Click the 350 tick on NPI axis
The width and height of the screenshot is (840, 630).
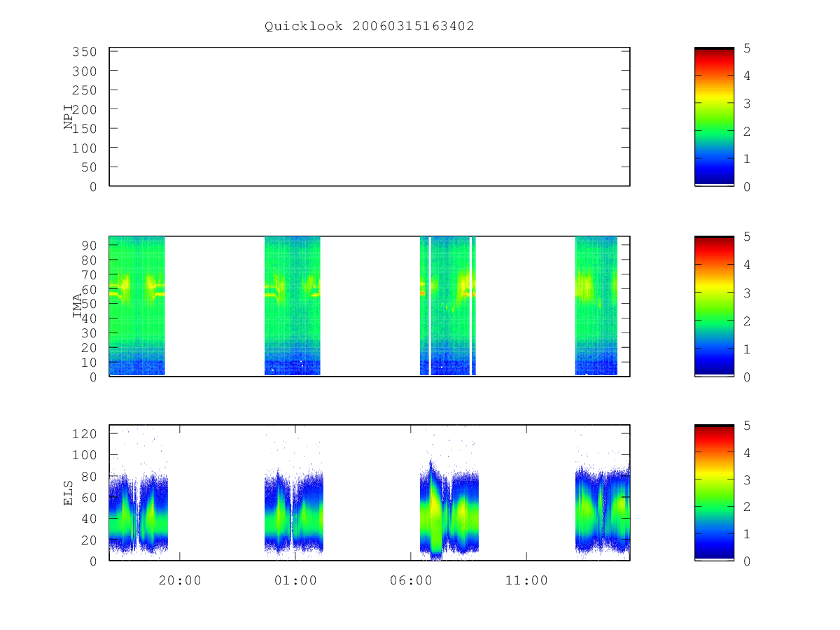85,52
